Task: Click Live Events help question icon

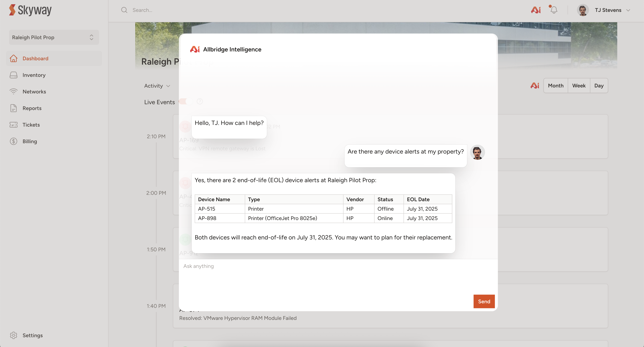Action: [200, 102]
